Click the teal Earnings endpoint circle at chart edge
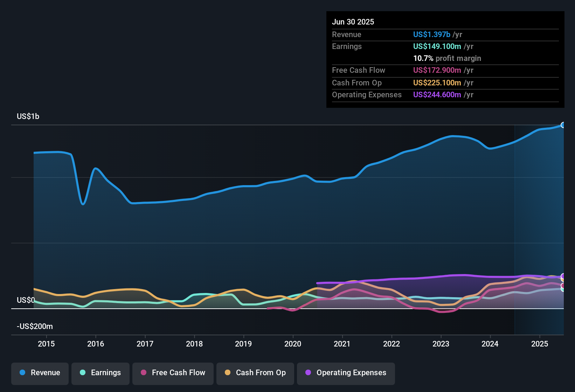 (563, 289)
